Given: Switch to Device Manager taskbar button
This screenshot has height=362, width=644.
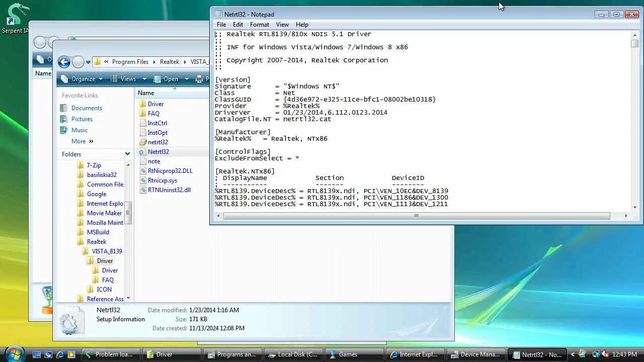Looking at the screenshot, I should (x=476, y=354).
